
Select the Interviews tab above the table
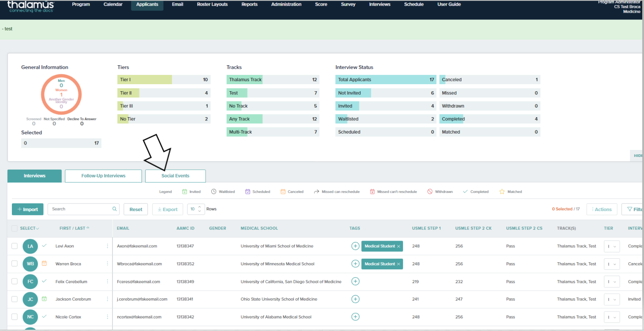pos(34,176)
